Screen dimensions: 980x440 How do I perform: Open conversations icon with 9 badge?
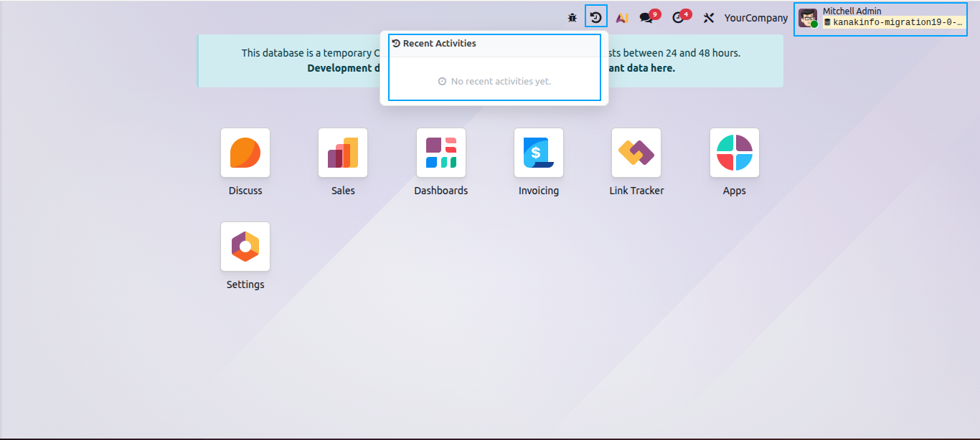[x=649, y=16]
